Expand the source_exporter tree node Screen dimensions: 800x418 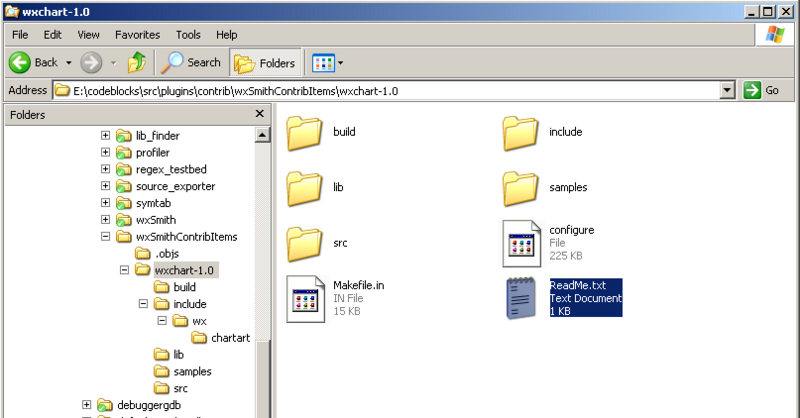point(105,186)
